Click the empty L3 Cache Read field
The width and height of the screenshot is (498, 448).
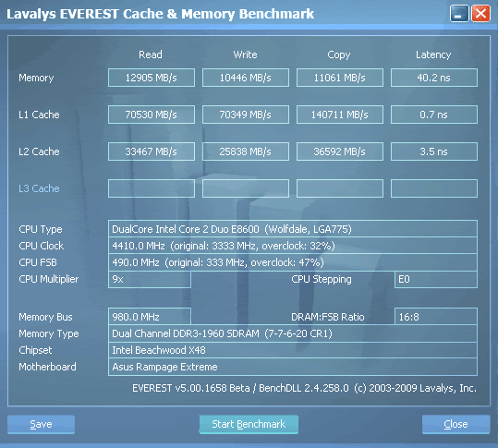(152, 188)
